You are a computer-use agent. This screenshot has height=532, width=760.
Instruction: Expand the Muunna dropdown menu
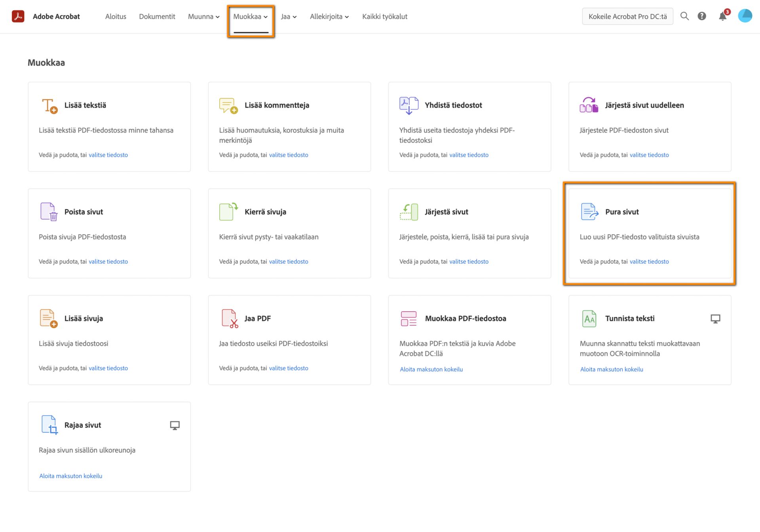point(203,17)
